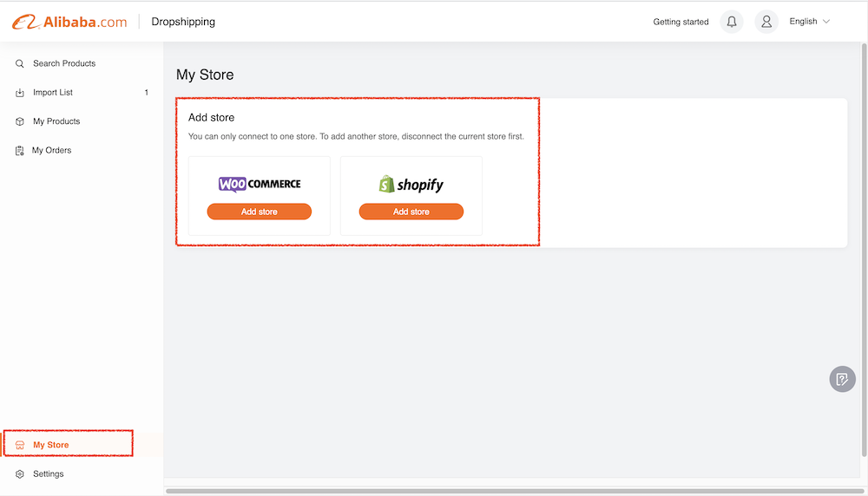The image size is (868, 496).
Task: Click the horizontal scrollbar at bottom
Action: coord(515,491)
